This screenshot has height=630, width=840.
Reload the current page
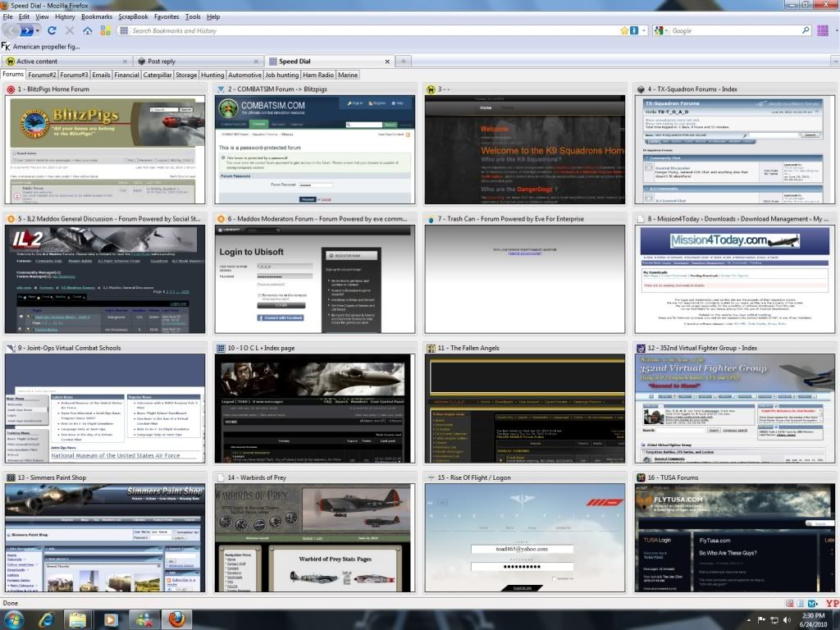pyautogui.click(x=52, y=30)
